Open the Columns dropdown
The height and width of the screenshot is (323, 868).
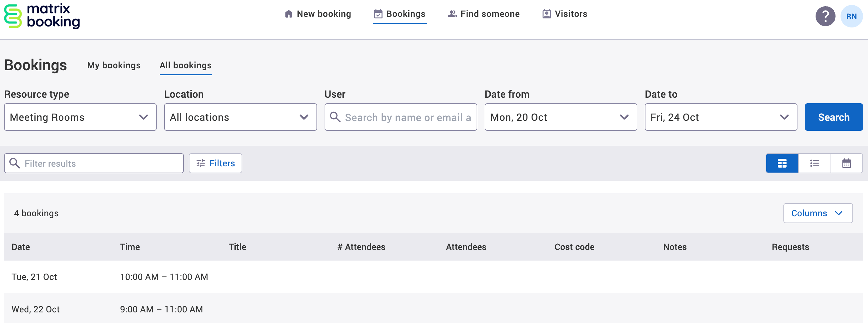(x=818, y=213)
